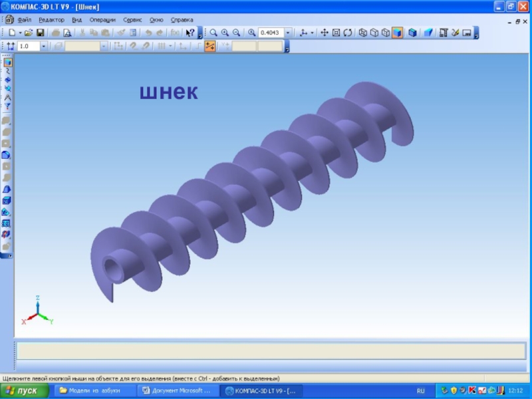Click the show all fit-to-screen icon
This screenshot has height=399, width=532.
(x=336, y=33)
